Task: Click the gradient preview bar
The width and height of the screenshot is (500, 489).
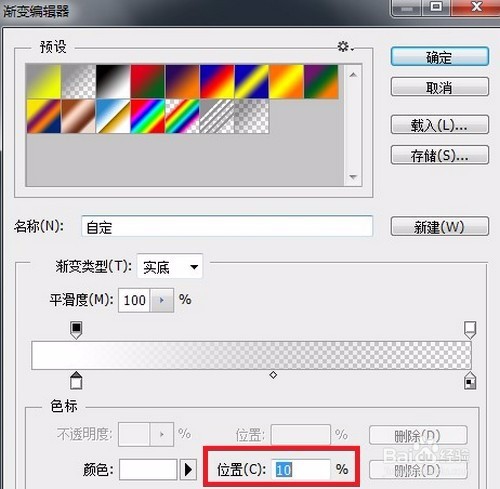Action: (251, 355)
